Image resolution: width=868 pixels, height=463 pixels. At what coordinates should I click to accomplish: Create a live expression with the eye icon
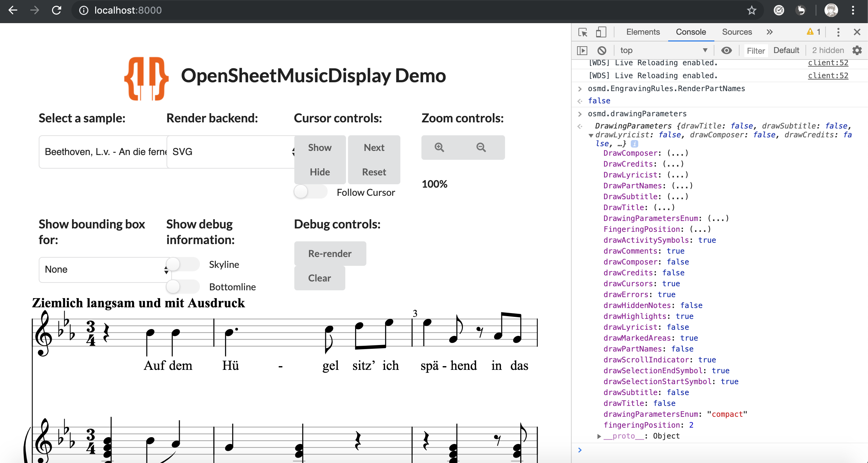[x=727, y=50]
